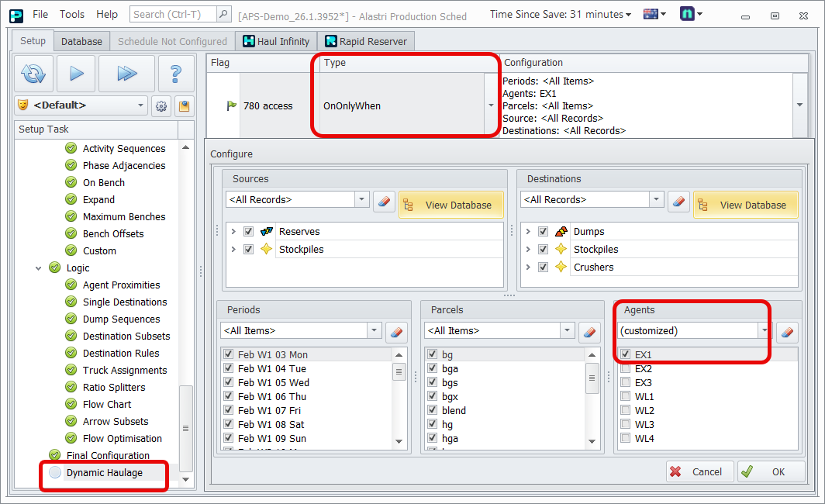Uncheck the Feb W1 05 Wed period

point(228,383)
